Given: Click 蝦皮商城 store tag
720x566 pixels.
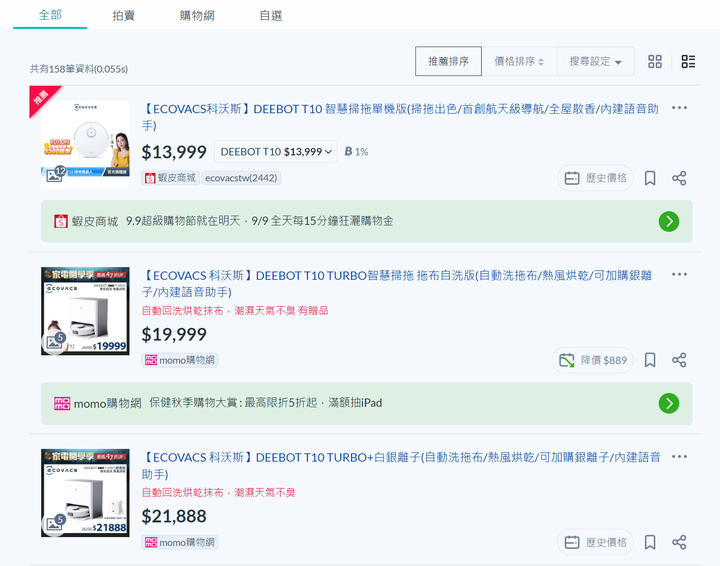Looking at the screenshot, I should [170, 178].
